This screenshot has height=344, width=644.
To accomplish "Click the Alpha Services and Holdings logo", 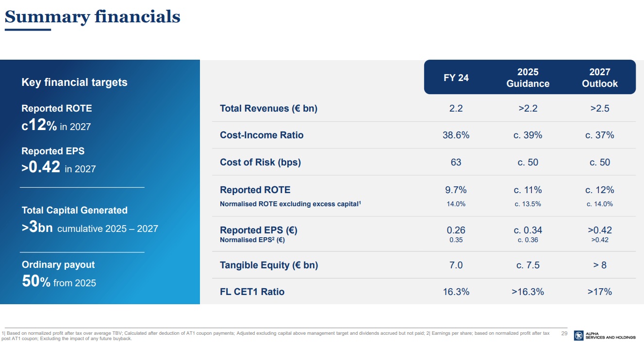I will [604, 335].
